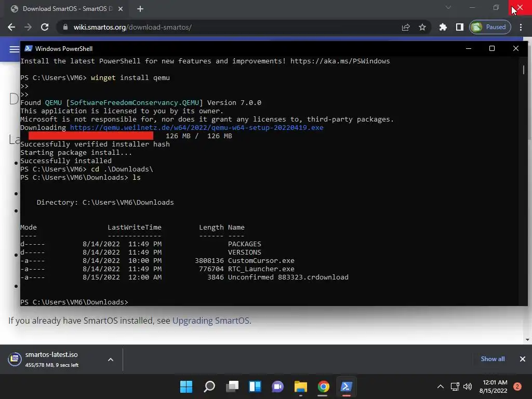
Task: Click the red download progress bar
Action: click(x=91, y=136)
